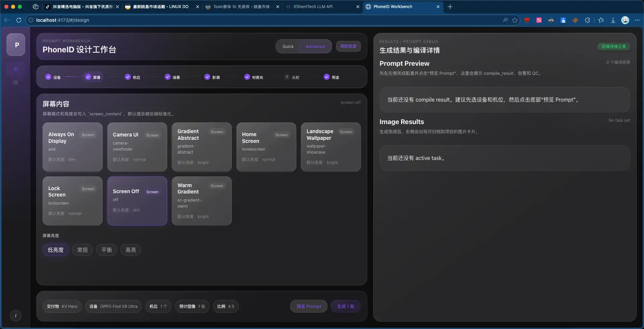
Task: Open the read aloud icon in address bar
Action: [505, 20]
